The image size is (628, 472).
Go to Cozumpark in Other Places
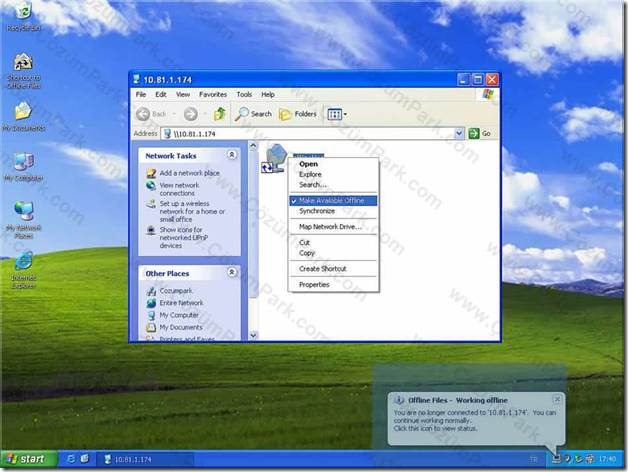point(176,290)
